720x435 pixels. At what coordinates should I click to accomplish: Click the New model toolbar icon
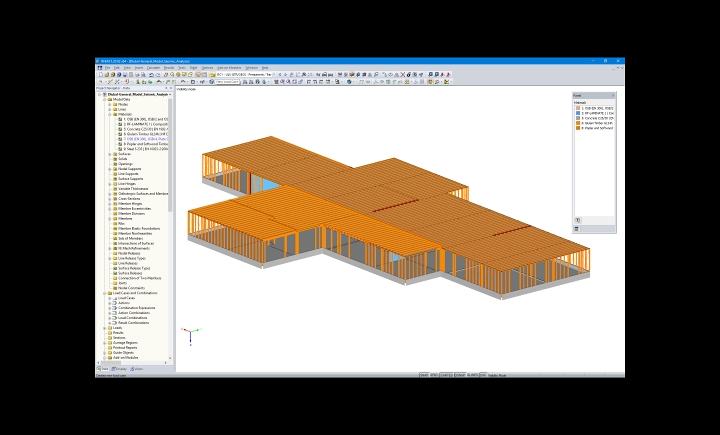click(x=101, y=74)
